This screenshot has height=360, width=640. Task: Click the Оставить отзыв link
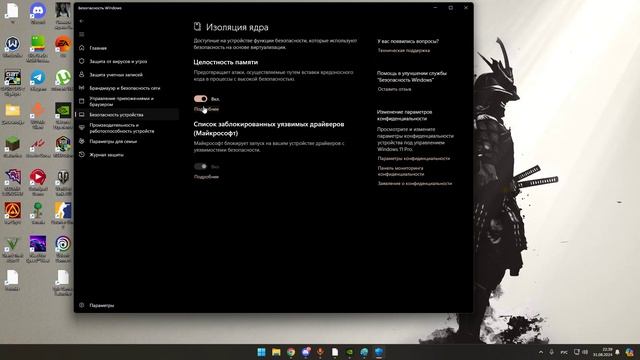(394, 89)
